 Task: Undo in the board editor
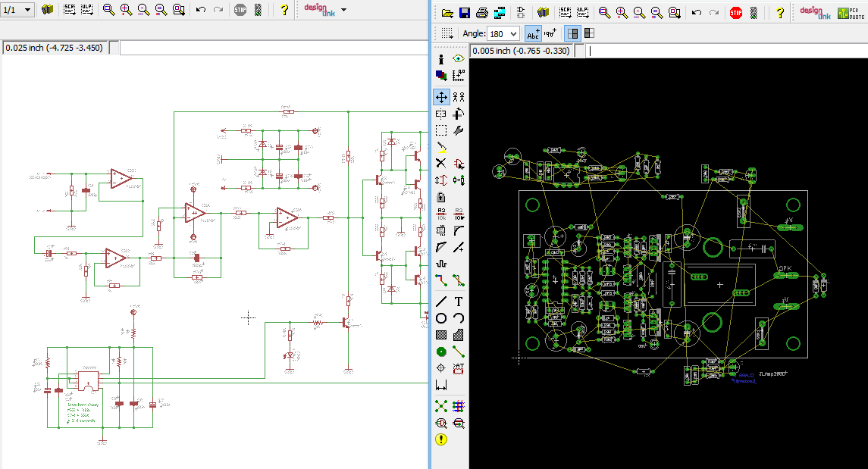point(697,13)
